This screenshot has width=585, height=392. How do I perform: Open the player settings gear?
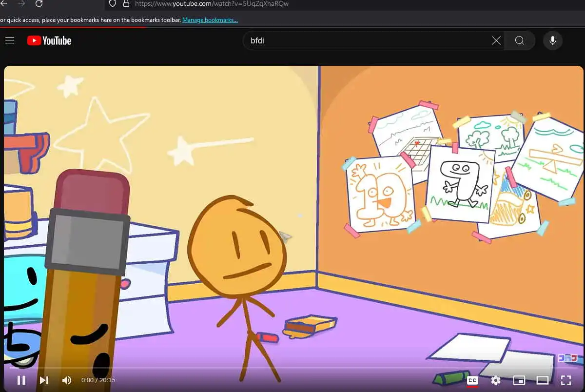point(496,380)
